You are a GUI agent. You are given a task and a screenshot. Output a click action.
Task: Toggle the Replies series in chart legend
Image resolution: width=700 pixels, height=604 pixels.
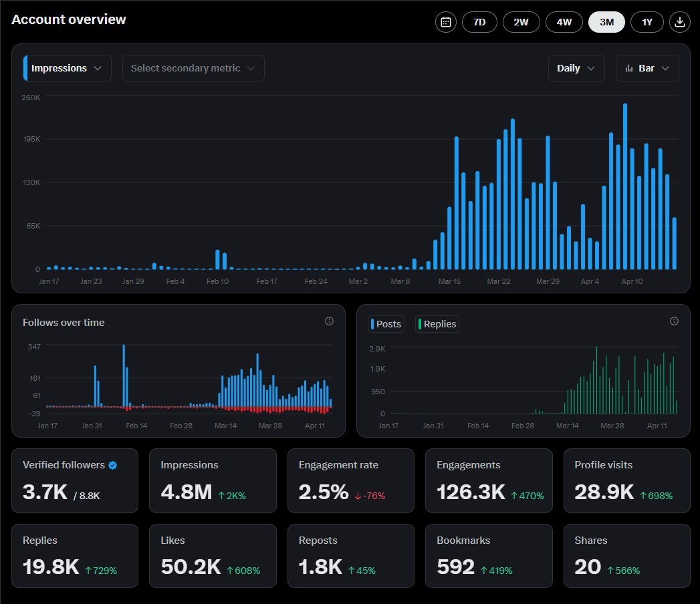coord(437,324)
